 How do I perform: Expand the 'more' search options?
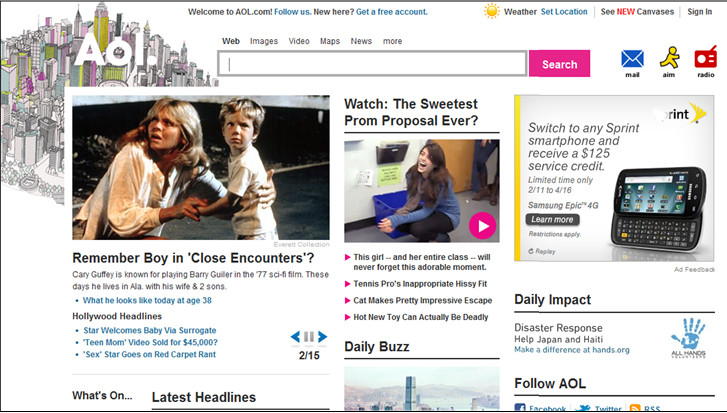[x=392, y=41]
